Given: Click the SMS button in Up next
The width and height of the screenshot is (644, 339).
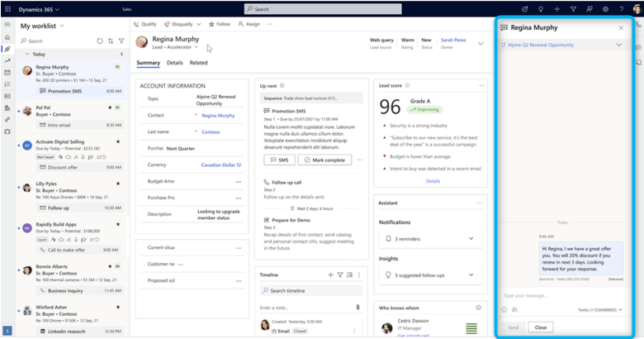Looking at the screenshot, I should [279, 160].
